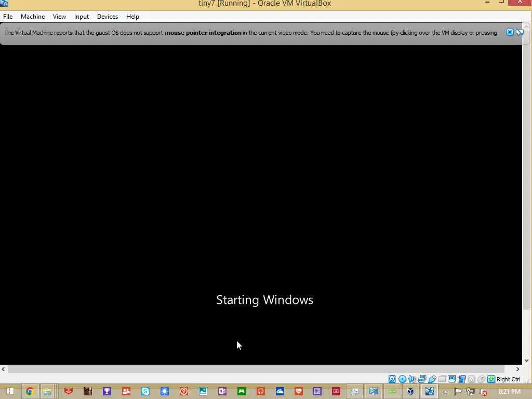Click the USB devices status icon
This screenshot has width=532, height=399.
click(x=432, y=379)
